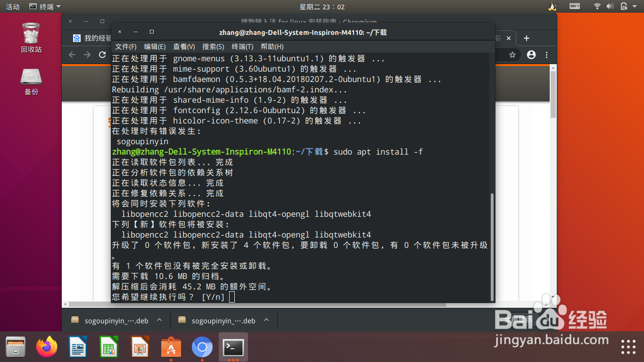Launch Ubuntu Software from the dock
Image resolution: width=644 pixels, height=362 pixels.
[x=171, y=347]
